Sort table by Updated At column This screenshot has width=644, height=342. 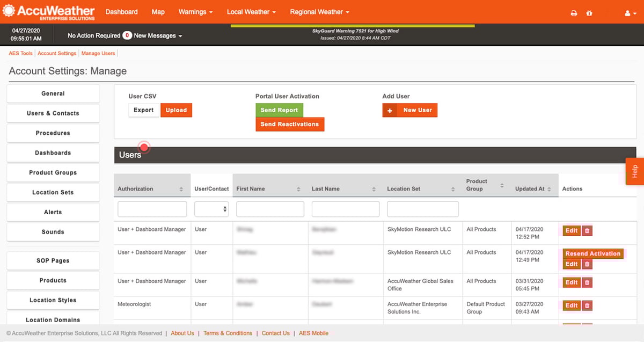(x=549, y=189)
